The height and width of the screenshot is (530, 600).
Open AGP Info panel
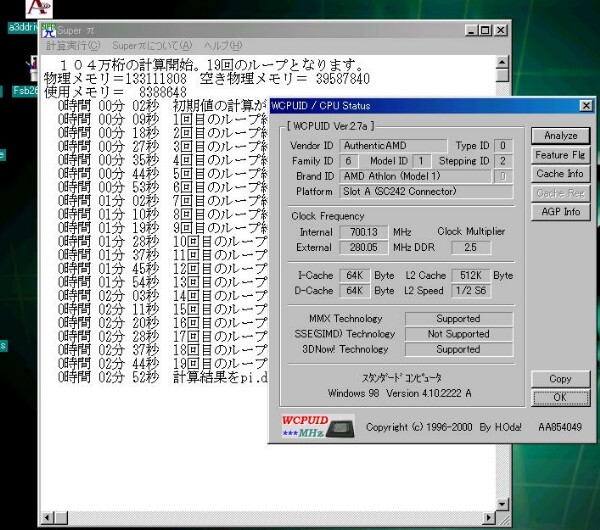click(x=560, y=212)
